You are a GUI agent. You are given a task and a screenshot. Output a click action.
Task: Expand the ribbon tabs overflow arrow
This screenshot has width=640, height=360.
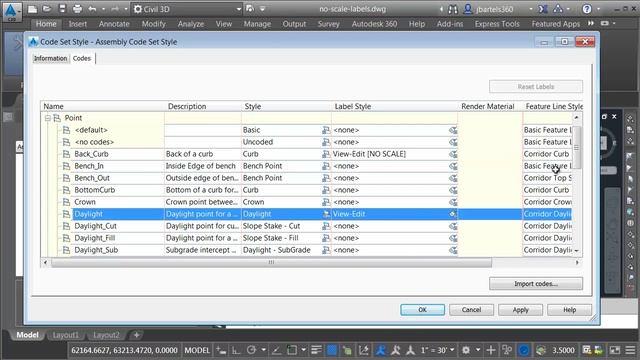coord(591,24)
